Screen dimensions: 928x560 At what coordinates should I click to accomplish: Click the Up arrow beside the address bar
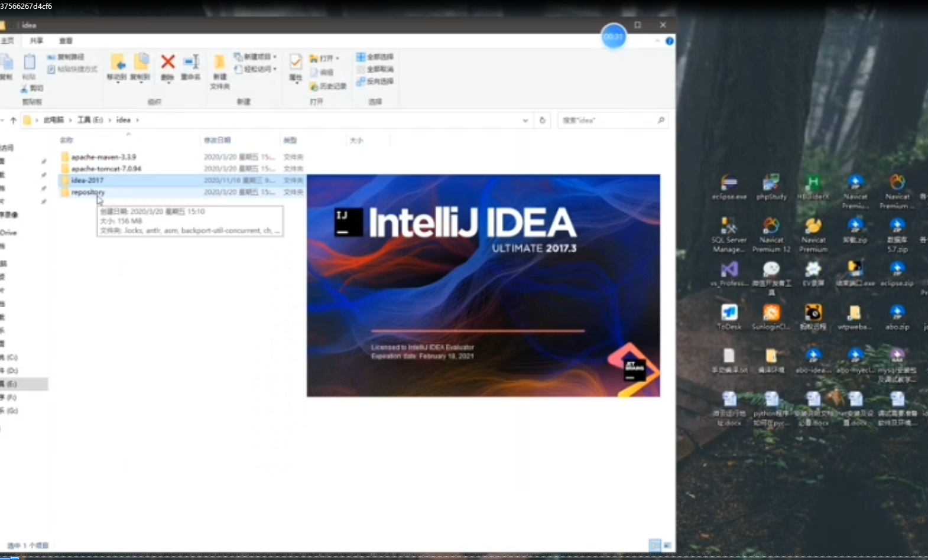coord(13,120)
